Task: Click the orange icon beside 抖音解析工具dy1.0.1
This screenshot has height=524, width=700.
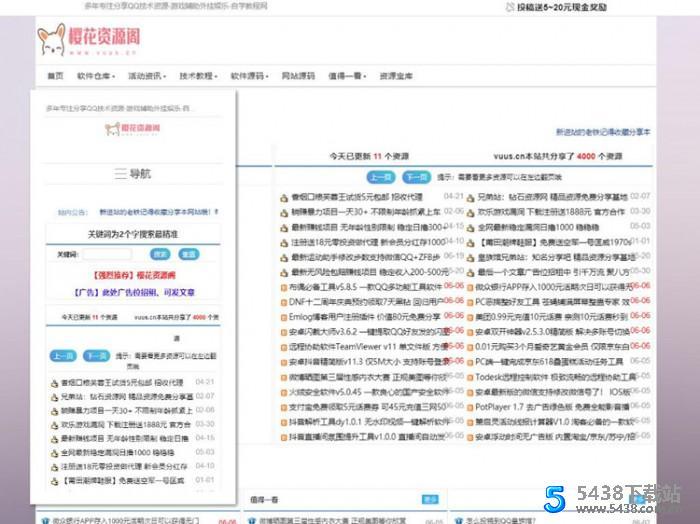Action: point(283,423)
